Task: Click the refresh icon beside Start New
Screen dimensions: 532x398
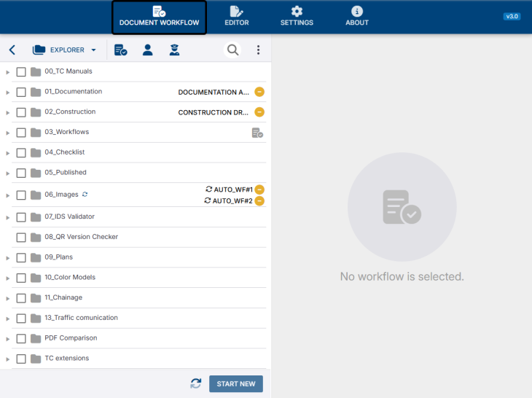Action: click(x=196, y=383)
